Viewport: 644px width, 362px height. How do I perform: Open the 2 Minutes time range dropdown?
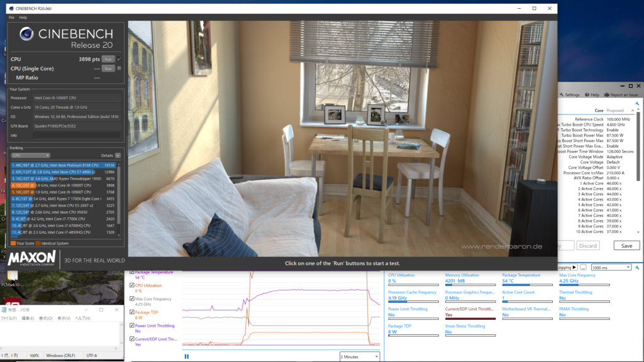coord(359,357)
